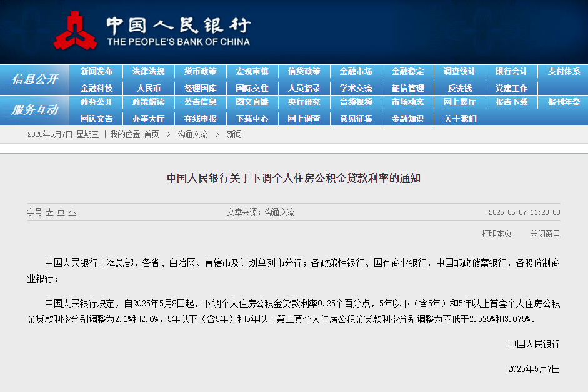Visit the 征信管理 page
588x392 pixels.
point(407,89)
